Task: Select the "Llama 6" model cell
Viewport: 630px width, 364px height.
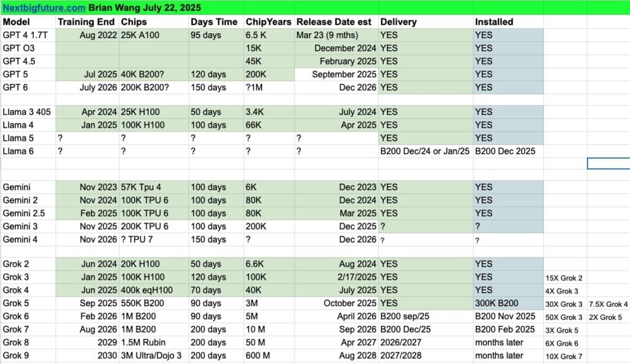Action: [x=28, y=151]
